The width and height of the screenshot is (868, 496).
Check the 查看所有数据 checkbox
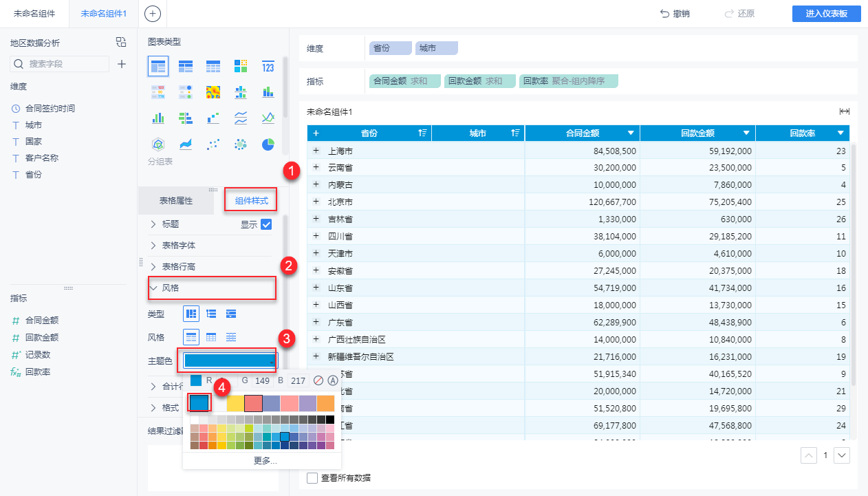(312, 477)
